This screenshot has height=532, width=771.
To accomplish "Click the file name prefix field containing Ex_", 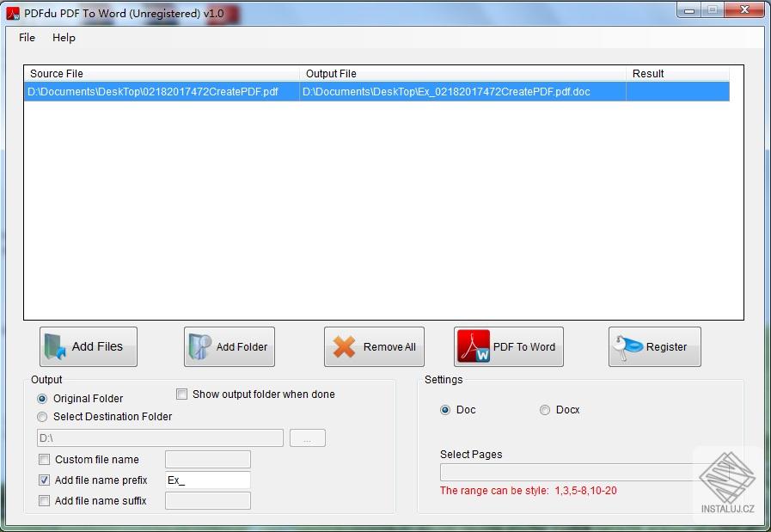I will click(208, 480).
